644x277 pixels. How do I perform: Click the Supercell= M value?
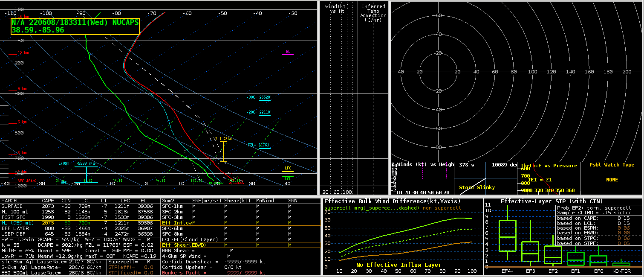click(130, 262)
